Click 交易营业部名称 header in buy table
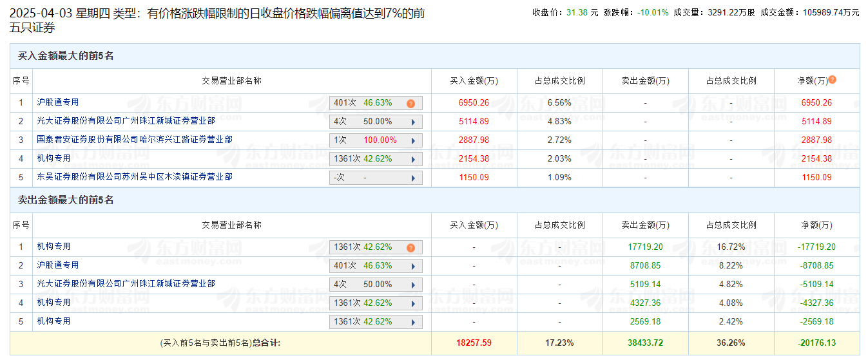This screenshot has height=358, width=868. [x=231, y=80]
